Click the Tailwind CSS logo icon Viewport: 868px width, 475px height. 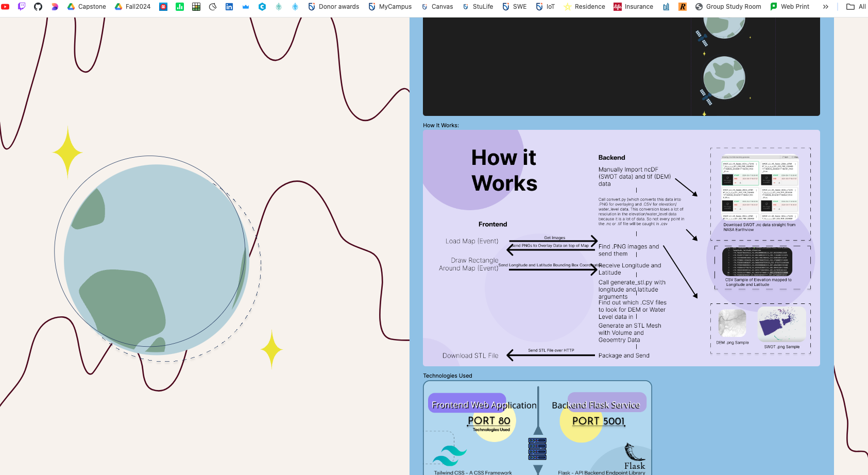coord(450,455)
